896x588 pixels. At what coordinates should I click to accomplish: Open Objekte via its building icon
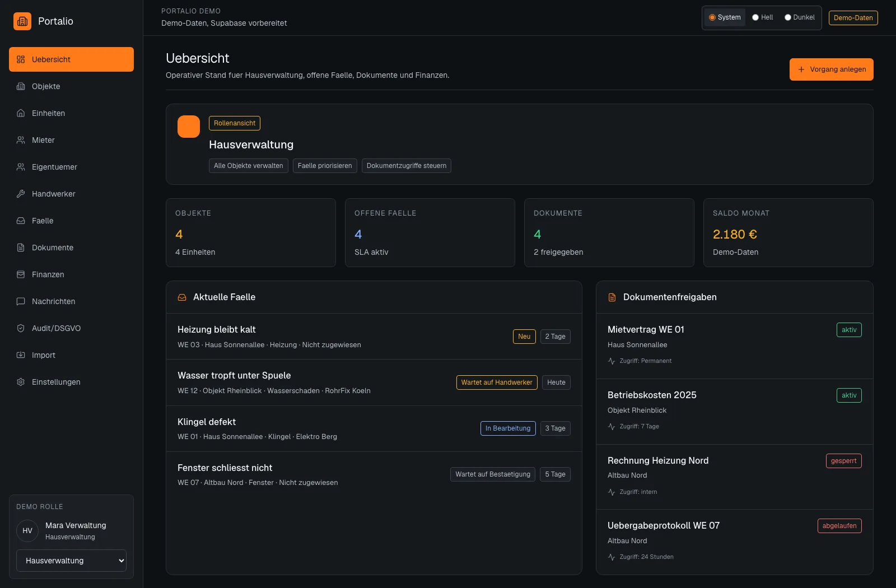point(21,86)
